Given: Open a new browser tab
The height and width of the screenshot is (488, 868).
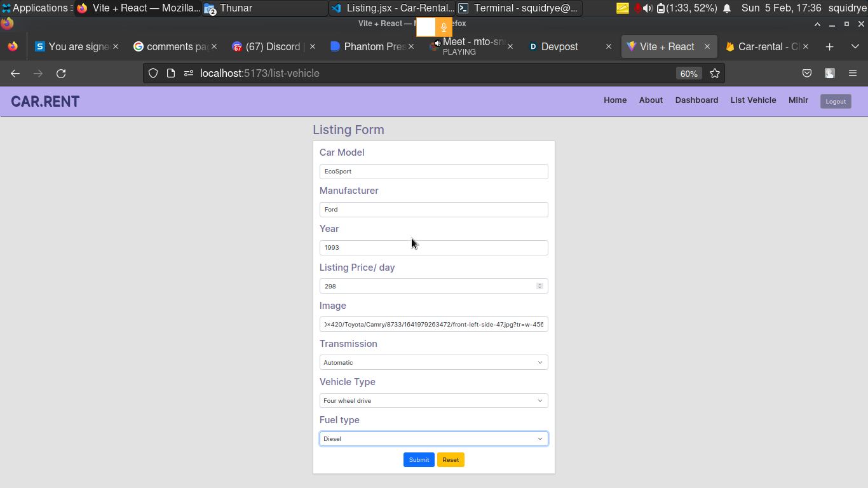Looking at the screenshot, I should 829,46.
